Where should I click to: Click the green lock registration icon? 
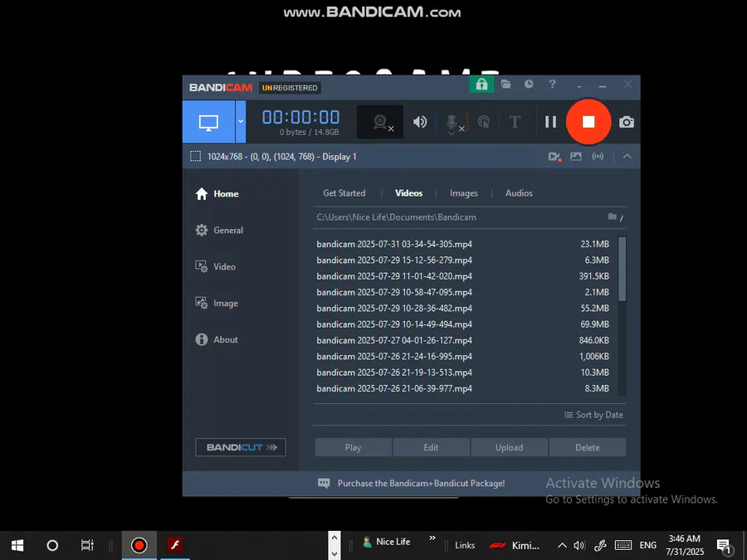pos(481,85)
